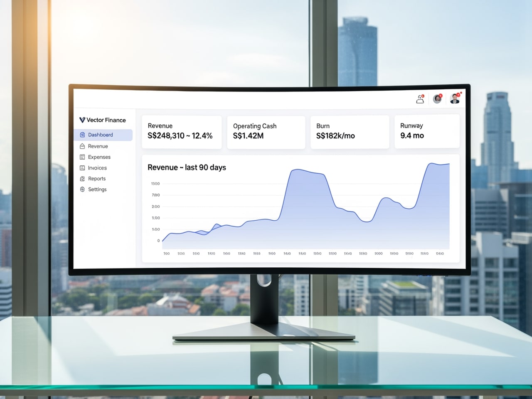Image resolution: width=532 pixels, height=399 pixels.
Task: Select the Operating Cash card
Action: [266, 132]
